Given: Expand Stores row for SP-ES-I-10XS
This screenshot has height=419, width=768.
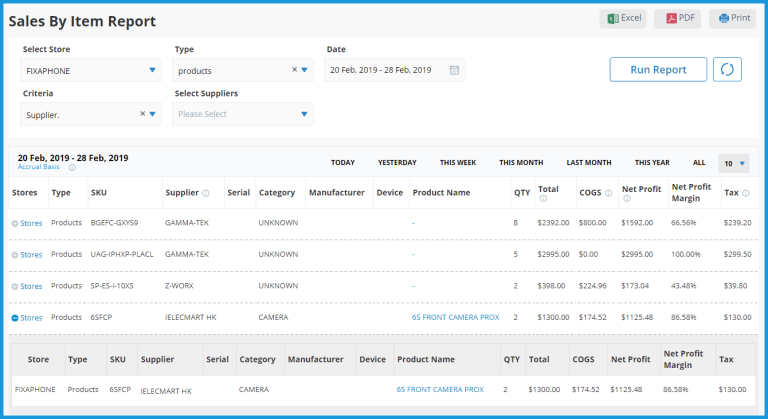Looking at the screenshot, I should pos(15,287).
